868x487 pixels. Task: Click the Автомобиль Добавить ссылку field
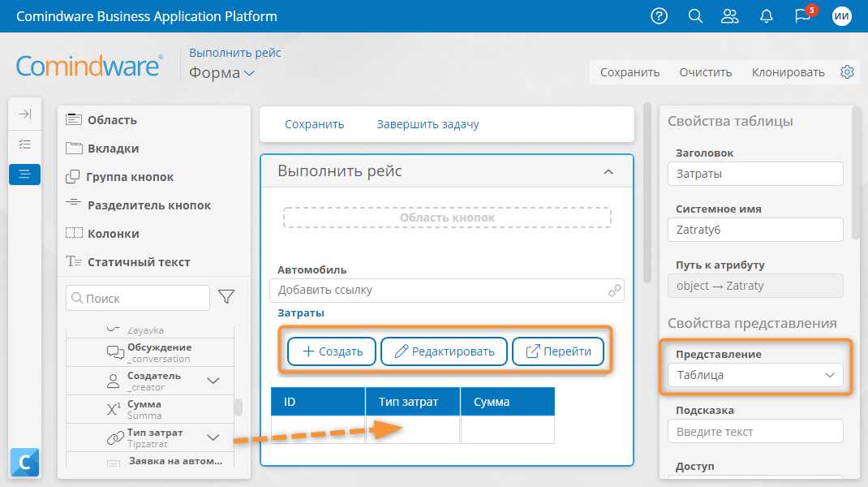(x=447, y=291)
